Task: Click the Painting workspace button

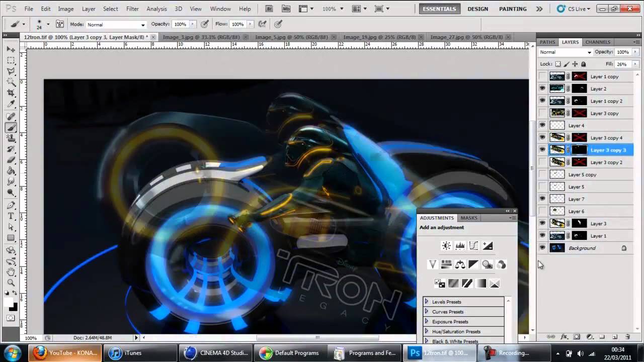Action: 513,9
